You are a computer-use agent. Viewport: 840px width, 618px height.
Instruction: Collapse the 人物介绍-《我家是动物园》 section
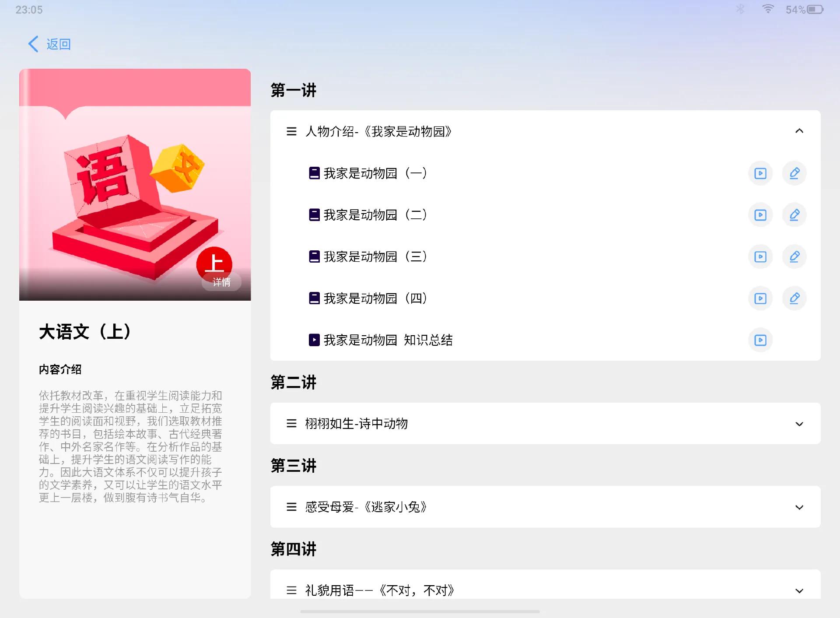tap(799, 131)
